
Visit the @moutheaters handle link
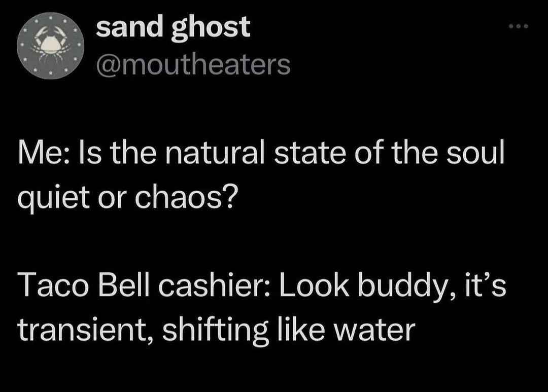(193, 65)
